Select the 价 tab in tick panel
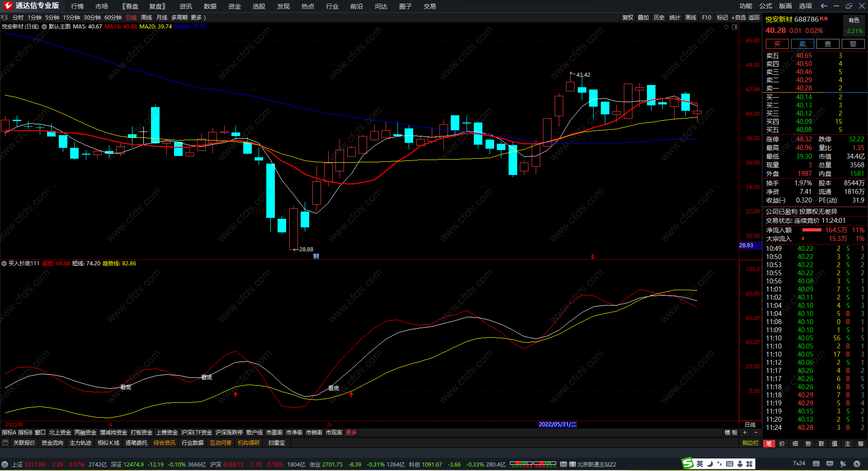This screenshot has width=868, height=471. click(x=782, y=444)
